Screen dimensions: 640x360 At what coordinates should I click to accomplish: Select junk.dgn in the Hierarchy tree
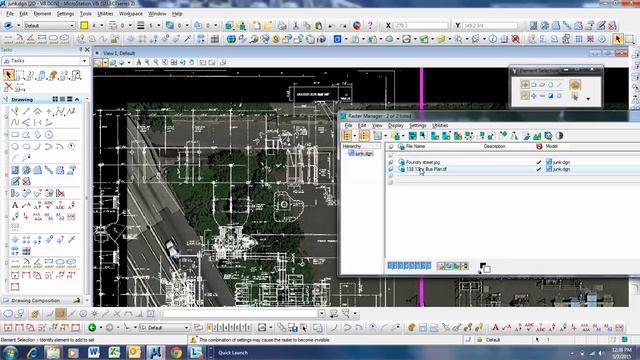363,153
